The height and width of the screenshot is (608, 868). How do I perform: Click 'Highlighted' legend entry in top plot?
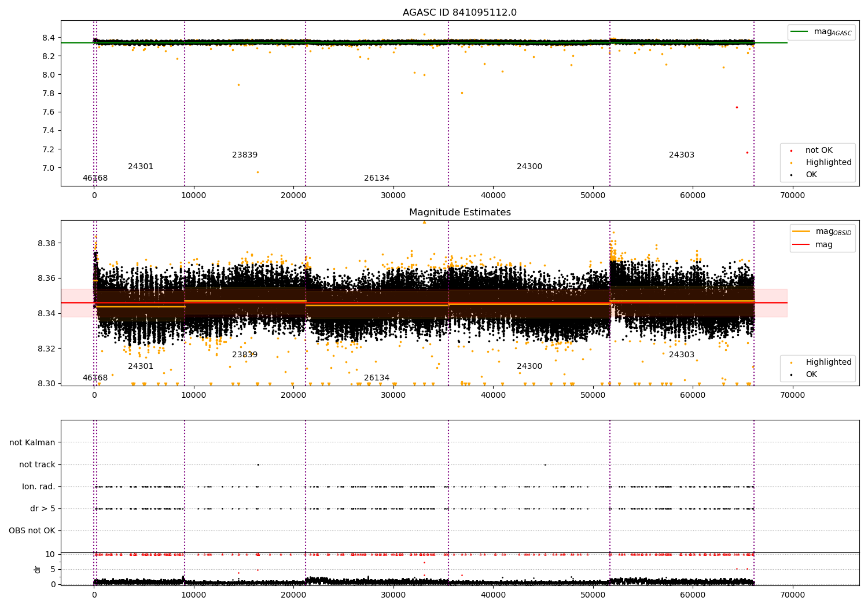point(828,163)
